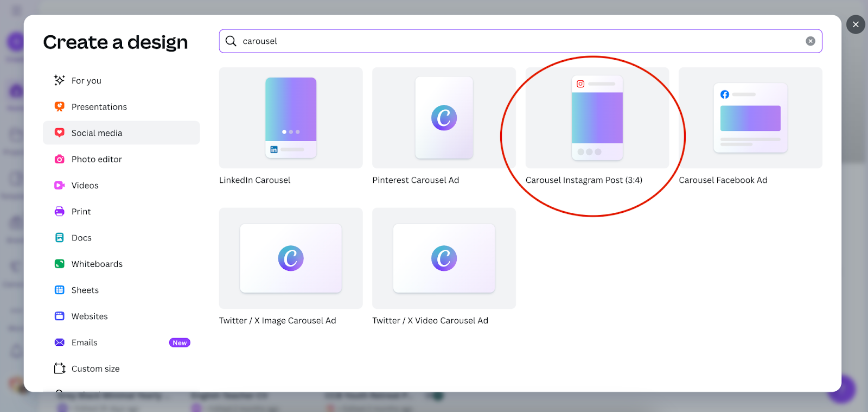Click the search magnifier icon
The height and width of the screenshot is (412, 868).
pos(231,41)
